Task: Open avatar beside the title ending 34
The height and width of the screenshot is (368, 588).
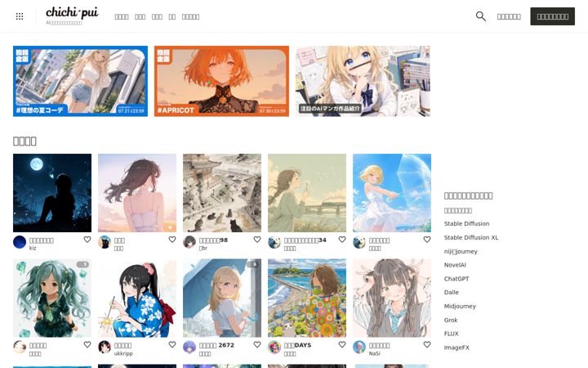Action: point(274,242)
